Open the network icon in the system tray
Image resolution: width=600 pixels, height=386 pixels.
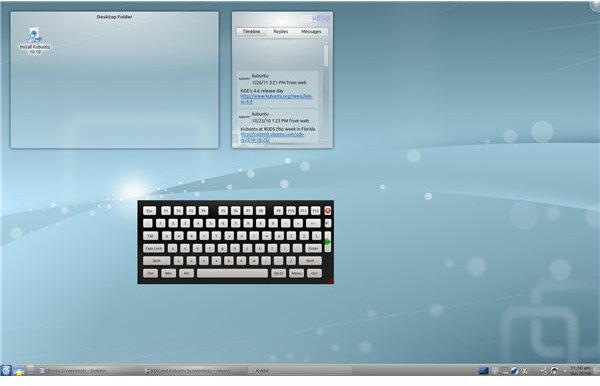coord(514,371)
